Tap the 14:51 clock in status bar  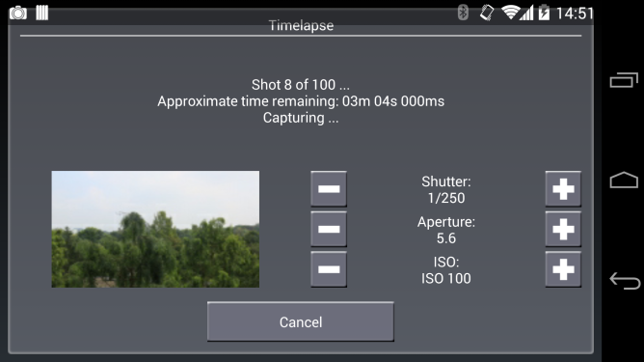tap(575, 14)
